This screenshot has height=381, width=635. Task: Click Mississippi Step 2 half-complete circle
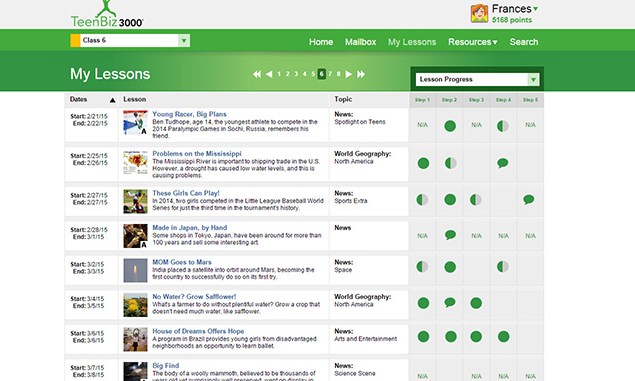point(450,163)
